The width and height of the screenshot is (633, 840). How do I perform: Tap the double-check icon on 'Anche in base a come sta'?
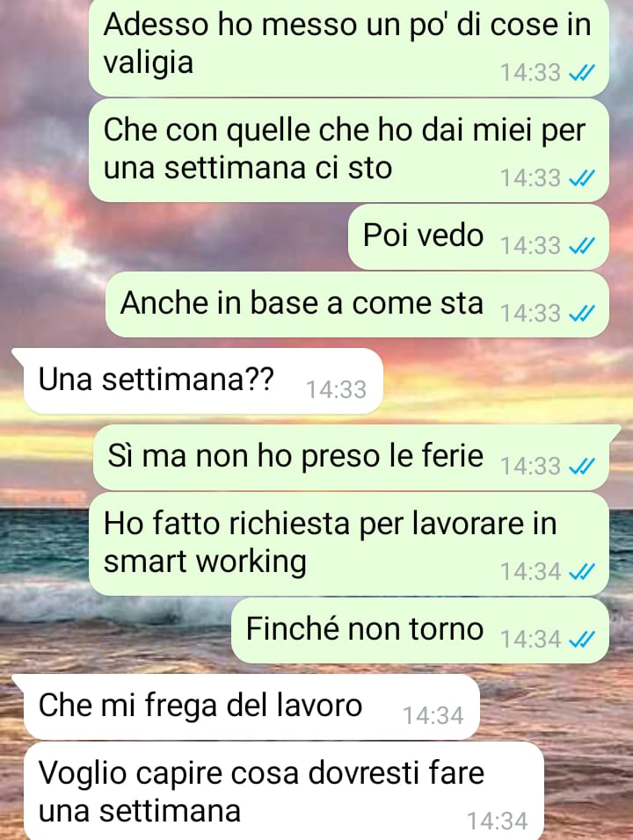(x=581, y=313)
